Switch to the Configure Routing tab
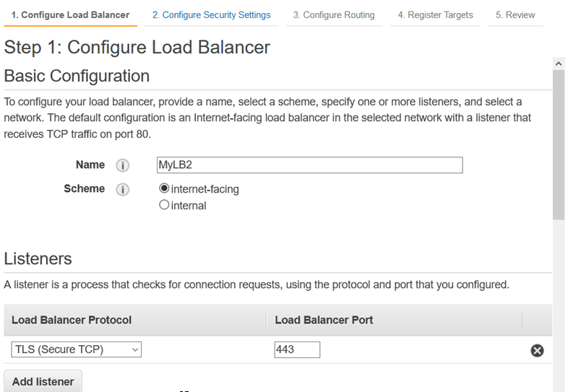Viewport: 568px width, 392px height. pyautogui.click(x=334, y=14)
